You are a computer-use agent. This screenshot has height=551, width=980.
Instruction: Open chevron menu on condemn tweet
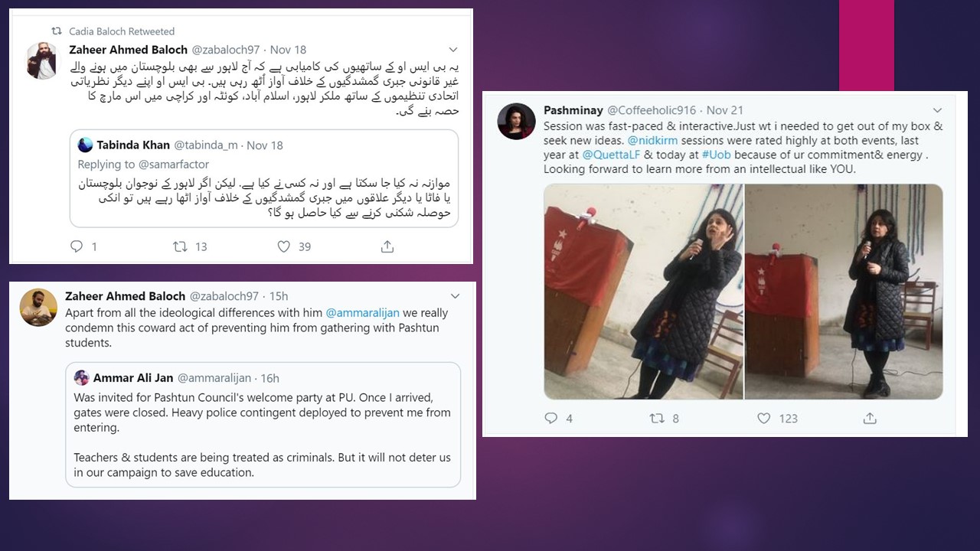pyautogui.click(x=455, y=296)
